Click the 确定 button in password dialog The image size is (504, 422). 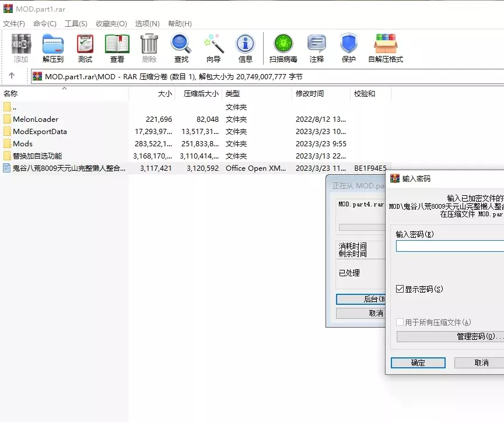[418, 363]
